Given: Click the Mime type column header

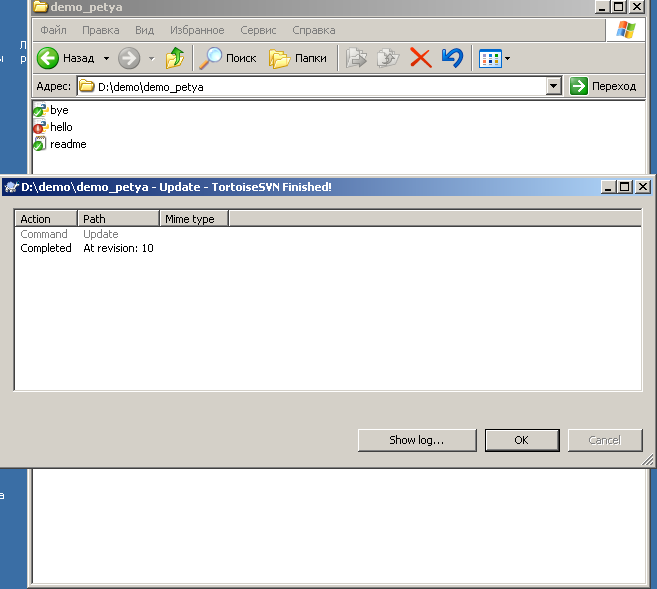Looking at the screenshot, I should (194, 219).
